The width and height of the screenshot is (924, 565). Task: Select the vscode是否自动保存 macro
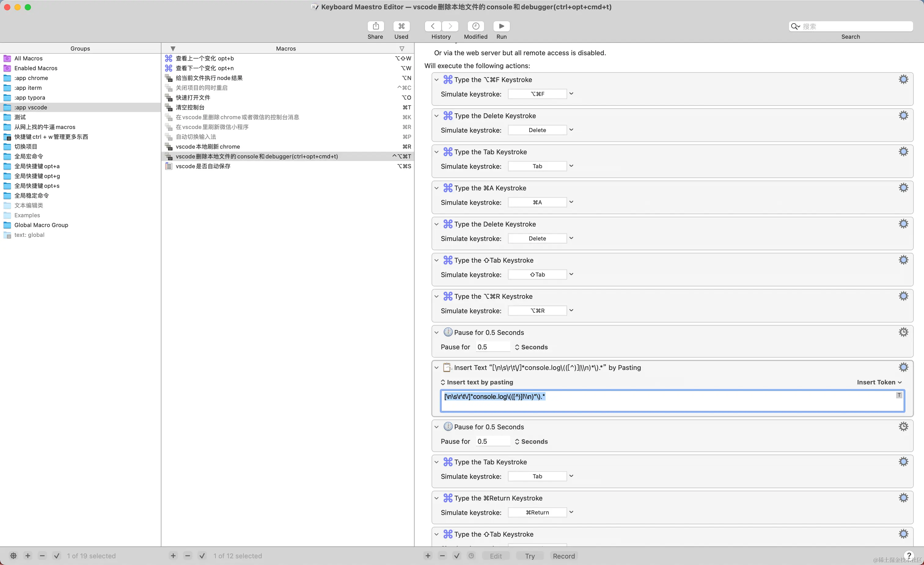tap(288, 166)
